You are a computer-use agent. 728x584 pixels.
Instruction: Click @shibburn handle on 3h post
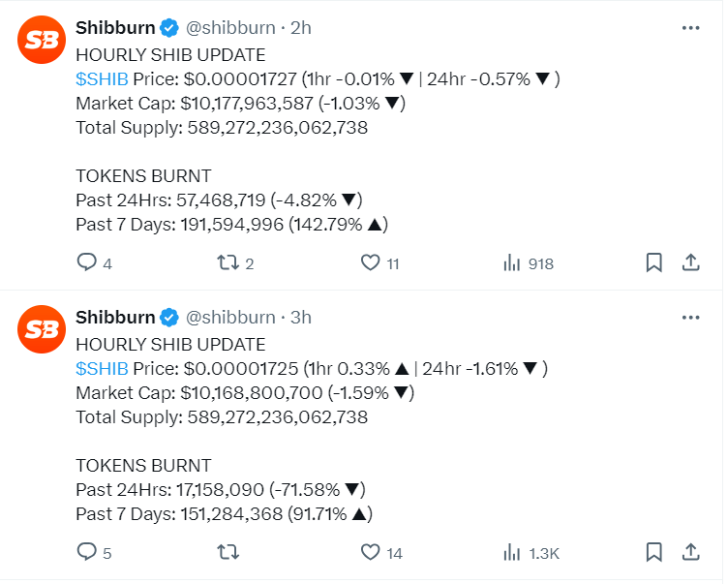coord(229,318)
